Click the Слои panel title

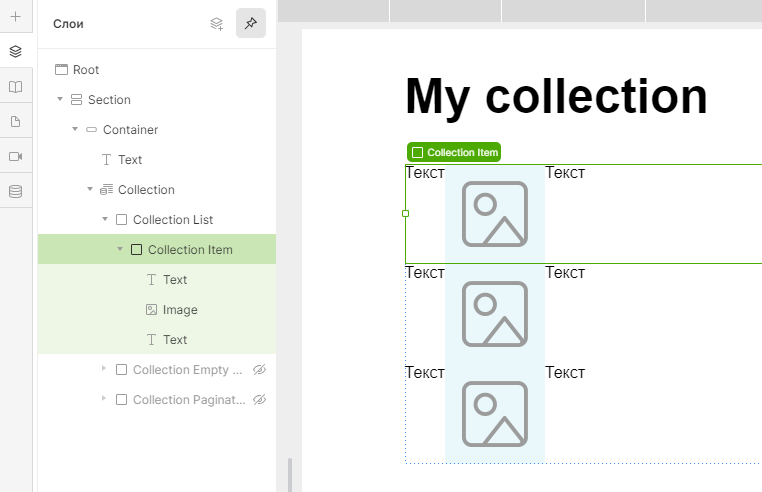(68, 24)
